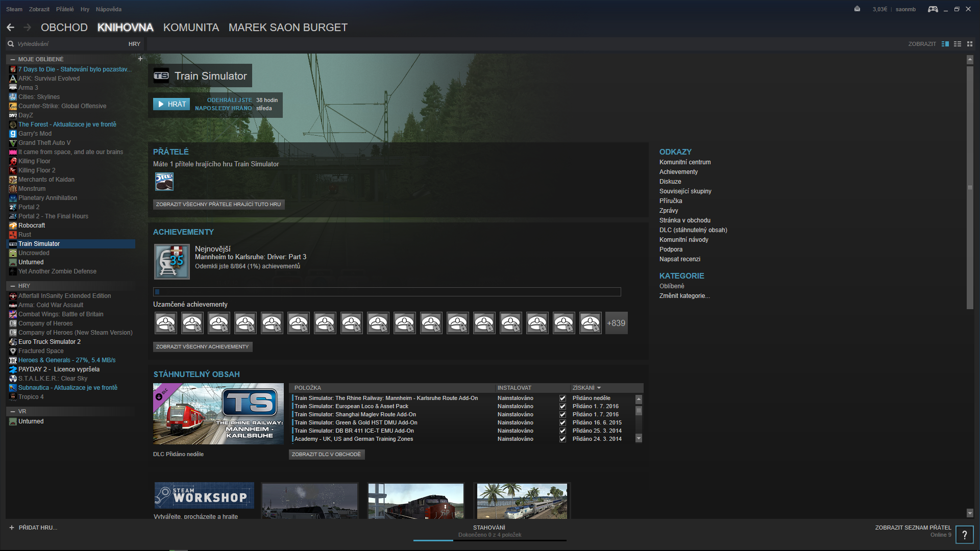The height and width of the screenshot is (551, 980).
Task: Open help question mark icon
Action: tap(964, 535)
